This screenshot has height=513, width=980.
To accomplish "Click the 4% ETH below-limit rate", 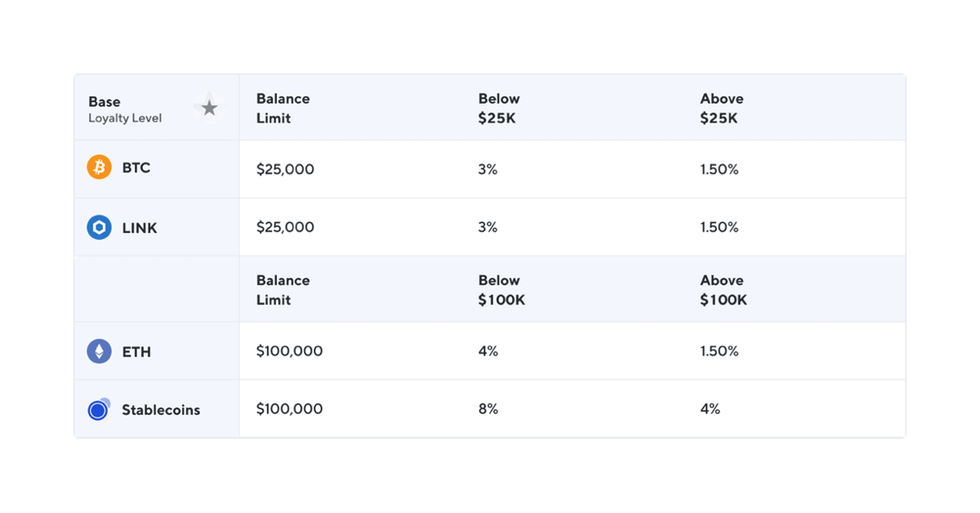I will [488, 351].
